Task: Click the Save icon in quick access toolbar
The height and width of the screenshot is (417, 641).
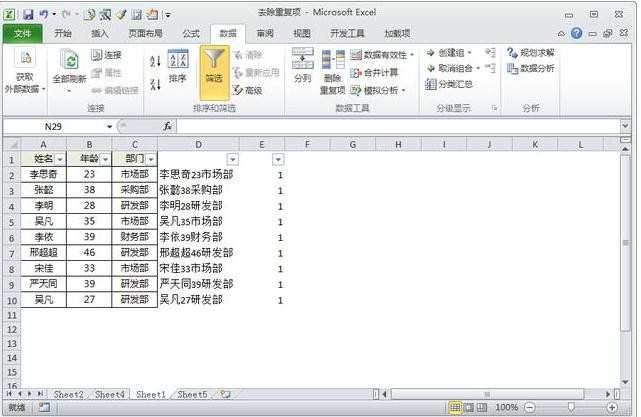Action: pos(28,15)
